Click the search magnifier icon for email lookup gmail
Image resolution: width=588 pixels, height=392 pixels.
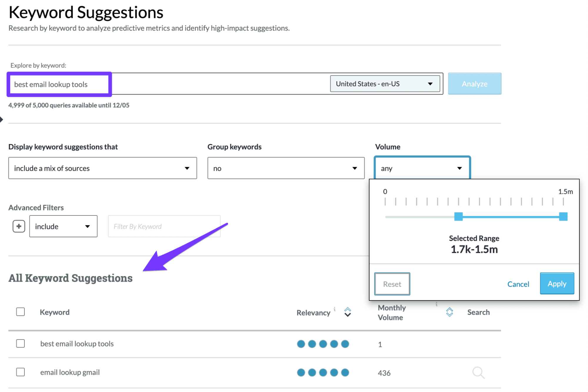tap(478, 372)
